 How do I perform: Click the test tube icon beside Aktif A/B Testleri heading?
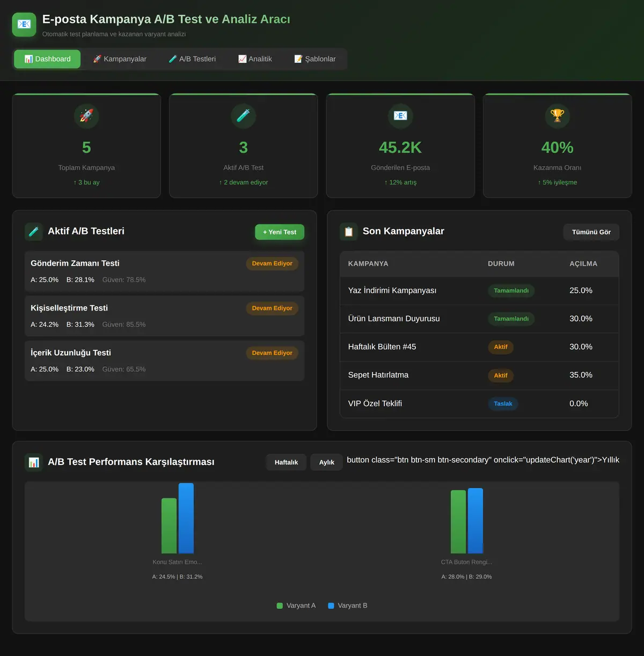[x=34, y=232]
